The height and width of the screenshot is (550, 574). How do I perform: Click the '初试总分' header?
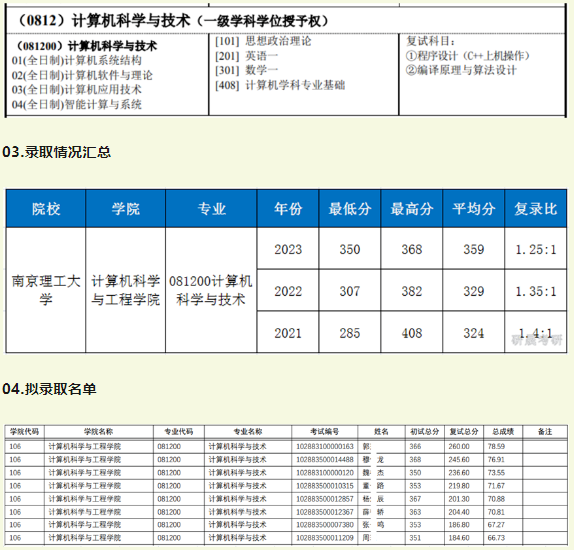425,432
